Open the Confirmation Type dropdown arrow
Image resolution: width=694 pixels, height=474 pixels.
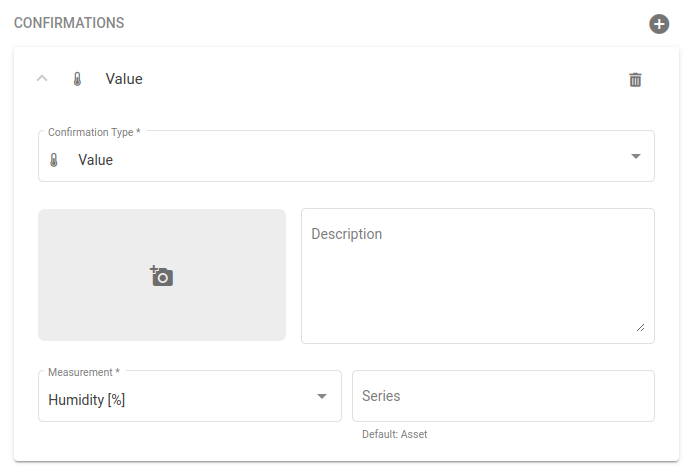pyautogui.click(x=635, y=157)
